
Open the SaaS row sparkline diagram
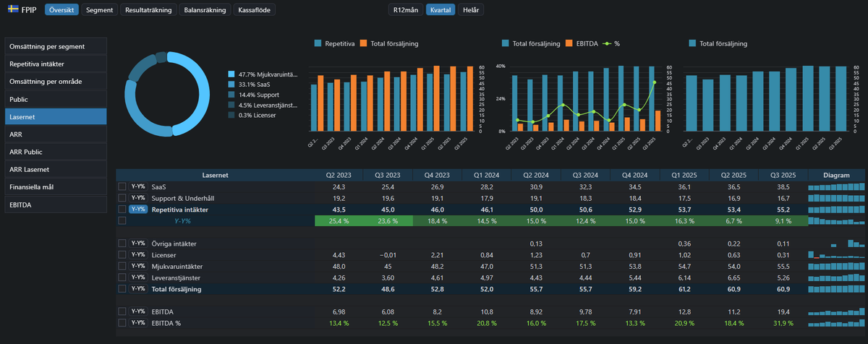(x=837, y=186)
